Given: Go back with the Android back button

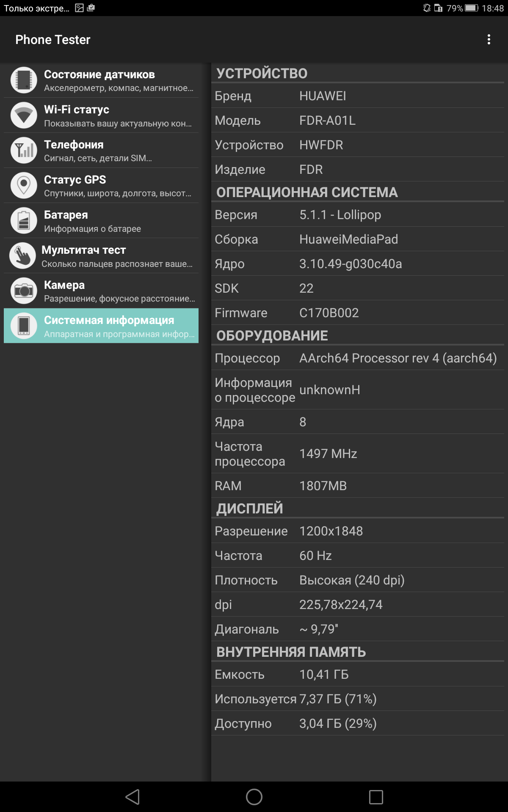Looking at the screenshot, I should [133, 797].
